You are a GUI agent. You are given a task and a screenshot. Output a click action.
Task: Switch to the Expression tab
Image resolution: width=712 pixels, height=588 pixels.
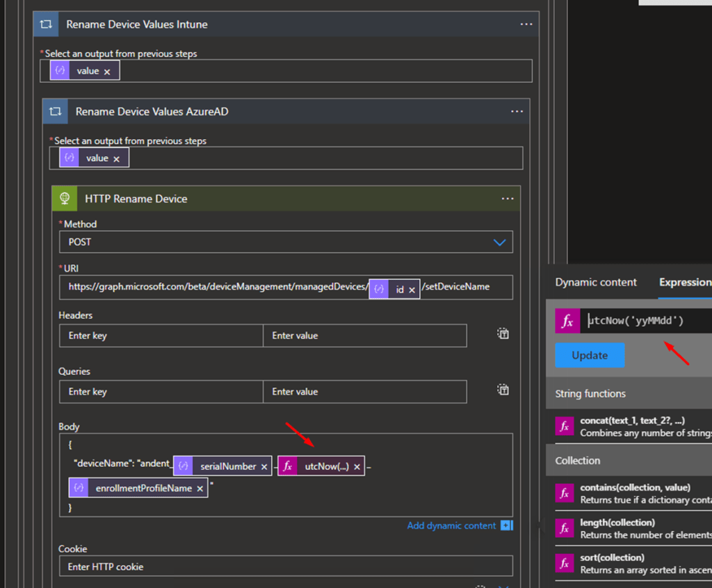click(x=684, y=282)
